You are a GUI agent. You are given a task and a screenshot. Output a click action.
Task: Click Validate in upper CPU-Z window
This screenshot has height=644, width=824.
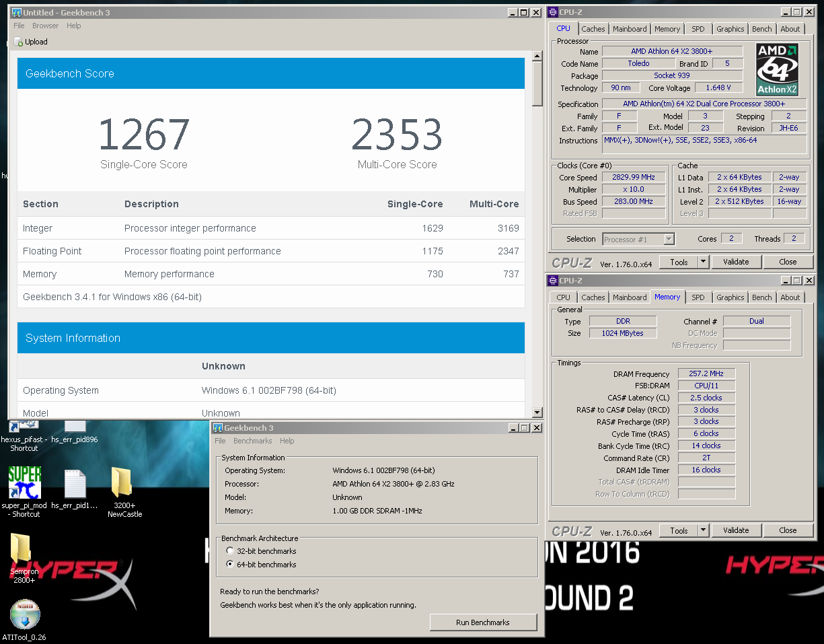pyautogui.click(x=736, y=262)
